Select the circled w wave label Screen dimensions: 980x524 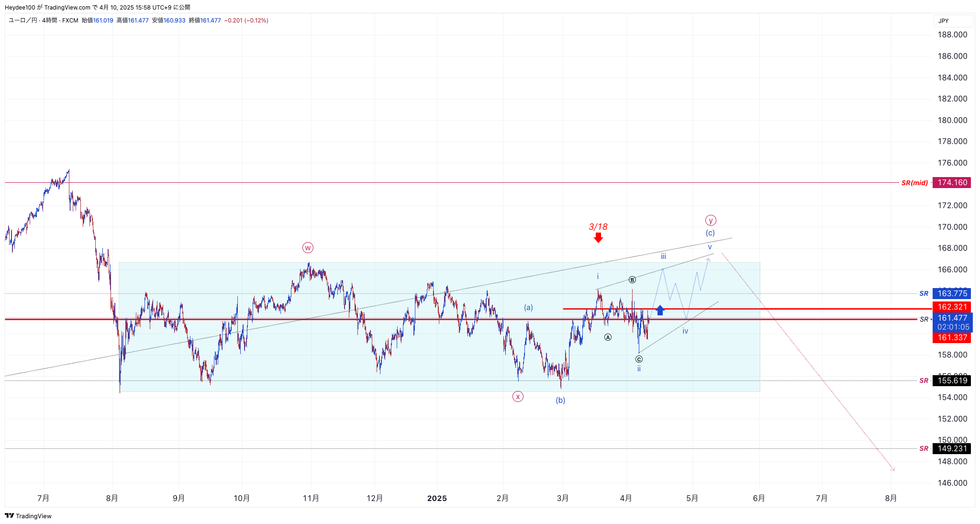(308, 248)
